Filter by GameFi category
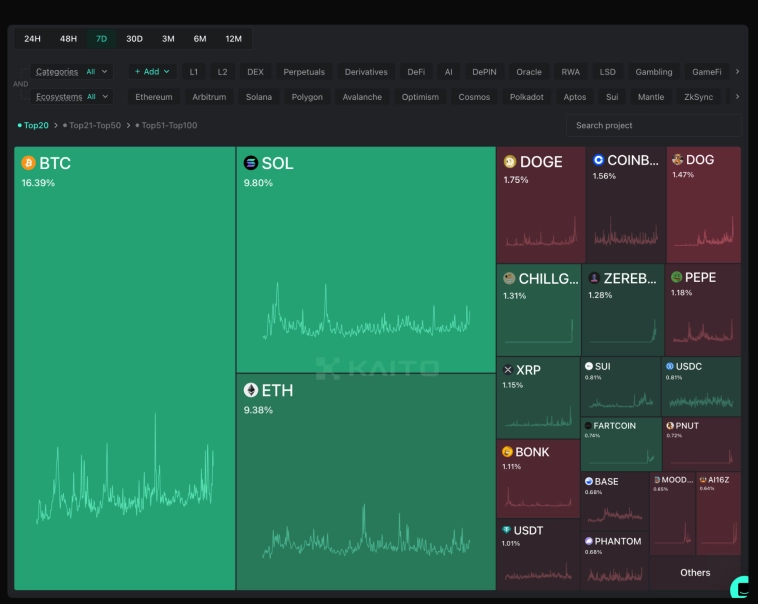This screenshot has width=758, height=604. click(706, 72)
